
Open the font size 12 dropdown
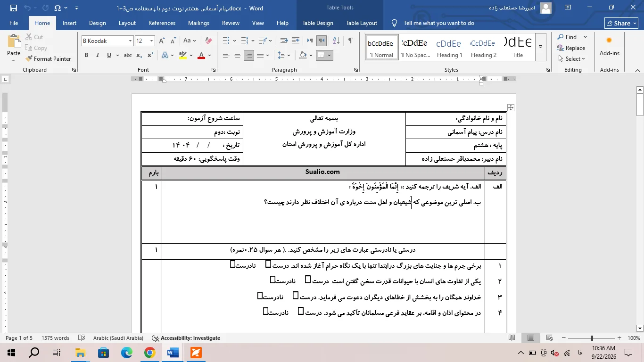[x=151, y=41]
